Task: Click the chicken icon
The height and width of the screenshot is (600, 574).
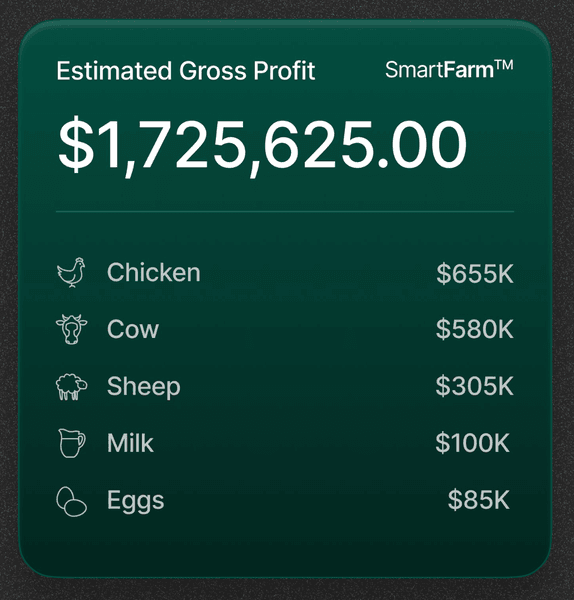Action: click(71, 272)
